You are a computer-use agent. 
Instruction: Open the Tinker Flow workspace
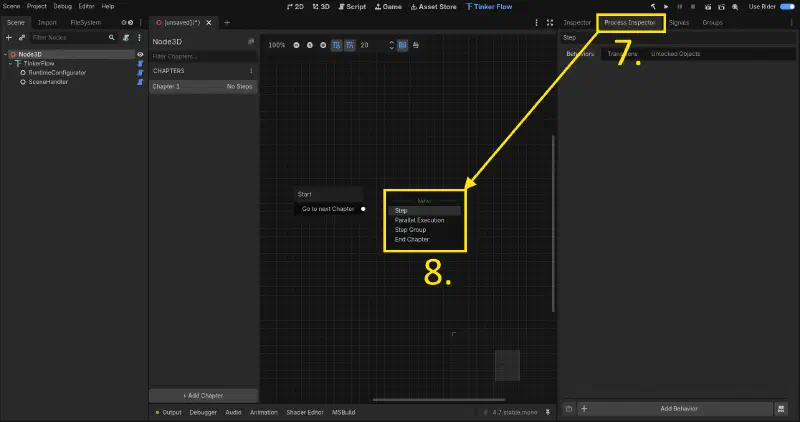point(489,7)
